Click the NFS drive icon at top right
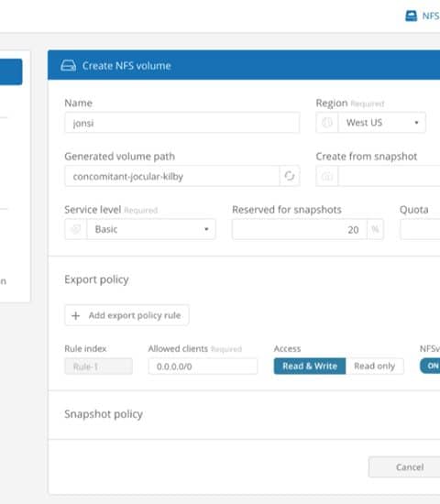 411,16
